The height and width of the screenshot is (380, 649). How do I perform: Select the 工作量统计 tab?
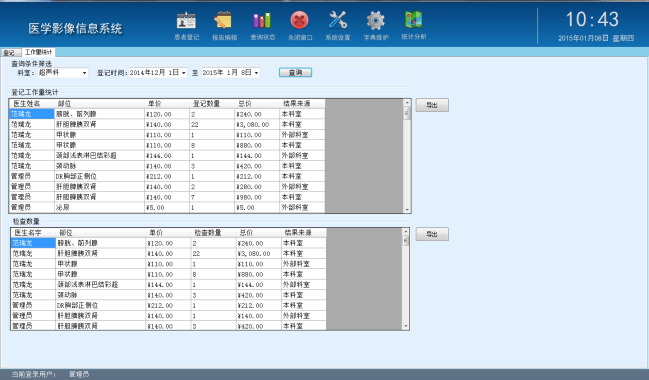click(x=38, y=52)
